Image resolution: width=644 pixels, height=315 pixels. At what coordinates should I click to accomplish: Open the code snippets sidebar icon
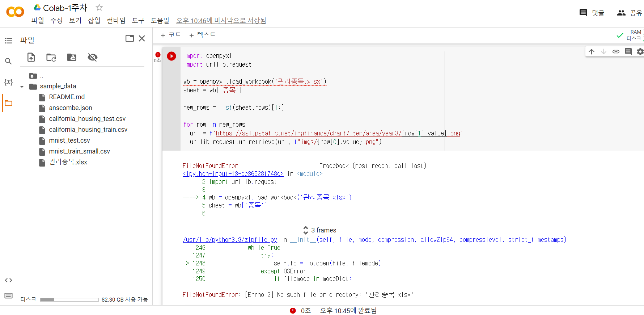8,280
